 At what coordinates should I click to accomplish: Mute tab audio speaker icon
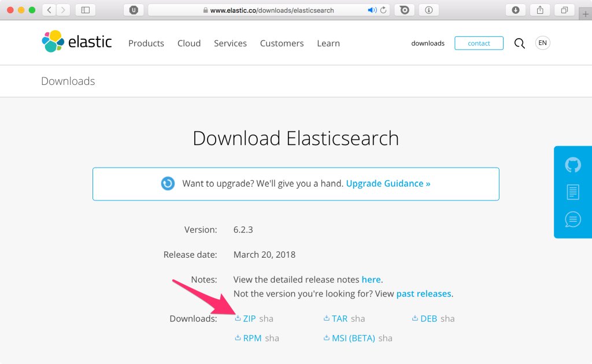(x=372, y=10)
